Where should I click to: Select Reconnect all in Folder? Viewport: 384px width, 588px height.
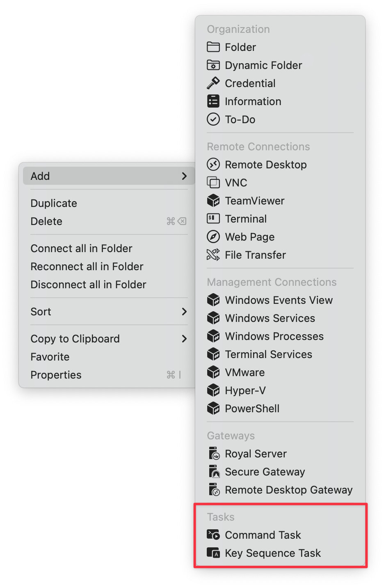click(x=109, y=266)
